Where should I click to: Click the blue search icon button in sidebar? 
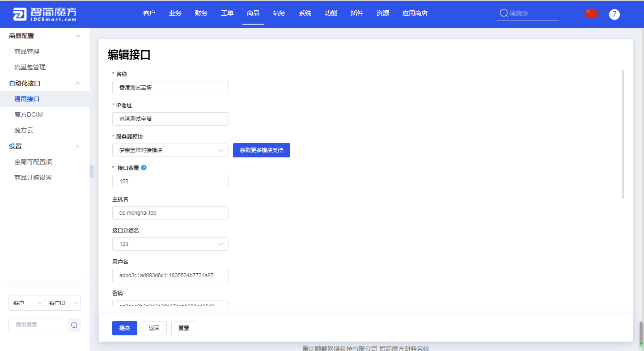(x=74, y=325)
